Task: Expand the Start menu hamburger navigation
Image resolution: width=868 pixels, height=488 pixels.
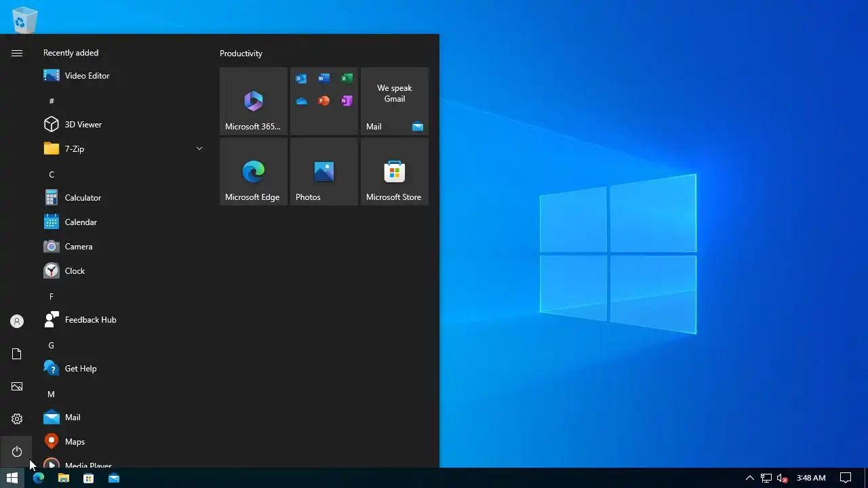Action: tap(17, 53)
